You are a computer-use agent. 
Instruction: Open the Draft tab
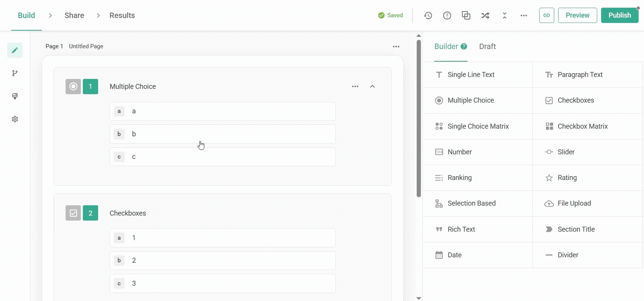(x=488, y=46)
